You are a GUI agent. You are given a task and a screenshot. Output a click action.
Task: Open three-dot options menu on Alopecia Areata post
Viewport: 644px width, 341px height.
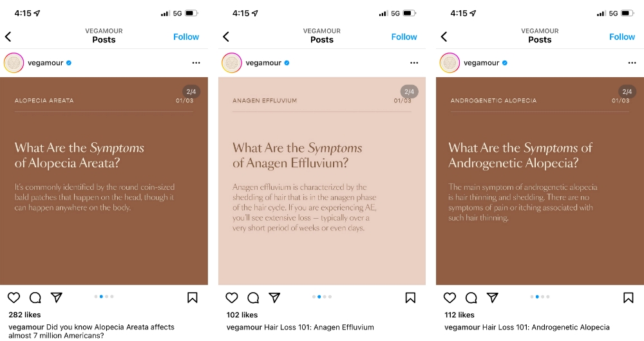[196, 63]
